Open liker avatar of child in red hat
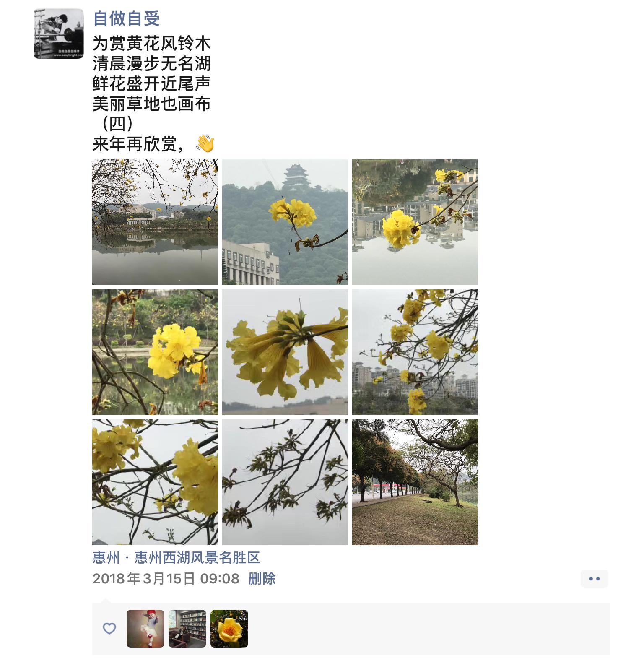This screenshot has width=644, height=658. click(145, 628)
